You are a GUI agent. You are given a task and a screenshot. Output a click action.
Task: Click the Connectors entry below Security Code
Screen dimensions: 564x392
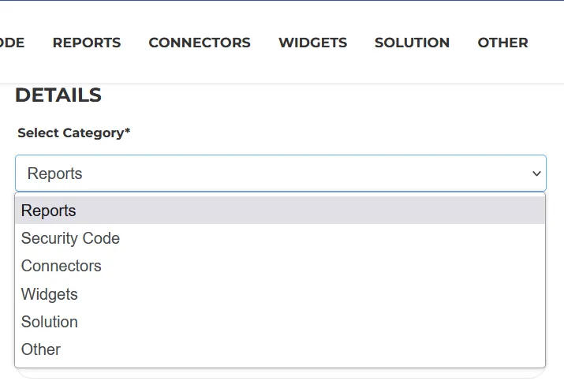[x=280, y=266]
